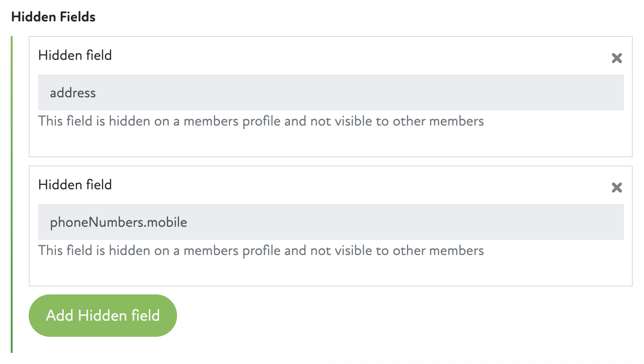The image size is (644, 364).
Task: Remove the address hidden field
Action: [x=616, y=58]
